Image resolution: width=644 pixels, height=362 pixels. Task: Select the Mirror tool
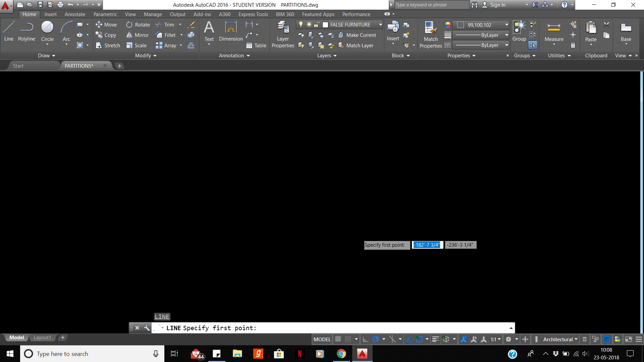pos(138,35)
